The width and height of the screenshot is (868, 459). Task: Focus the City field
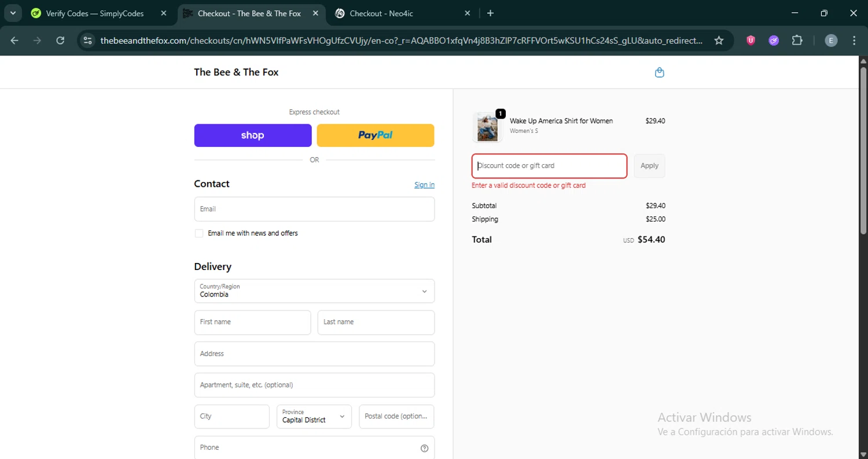[x=231, y=416]
